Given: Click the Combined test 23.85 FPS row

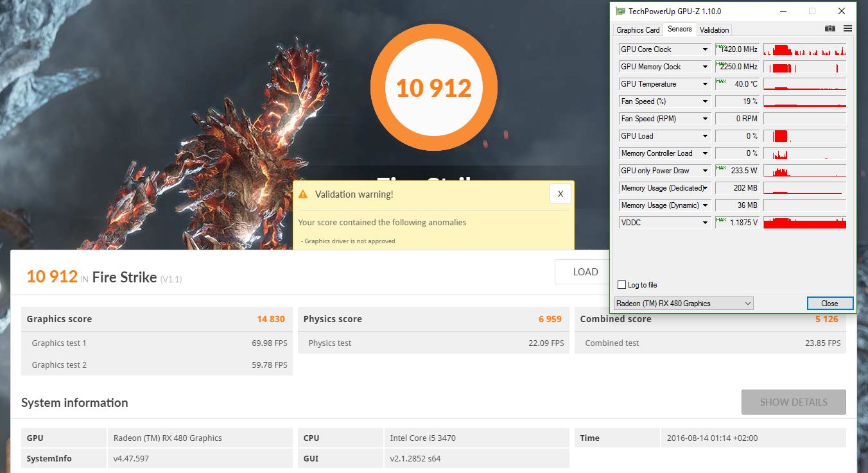Looking at the screenshot, I should [x=710, y=343].
